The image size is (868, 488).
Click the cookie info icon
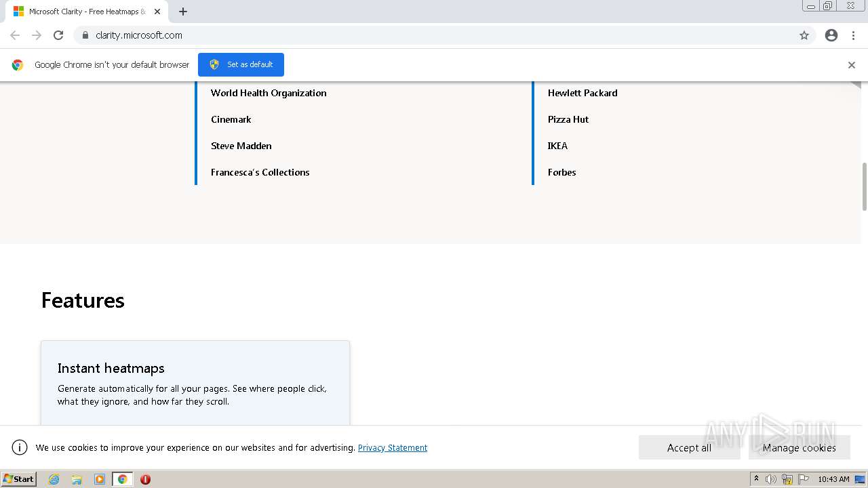20,447
